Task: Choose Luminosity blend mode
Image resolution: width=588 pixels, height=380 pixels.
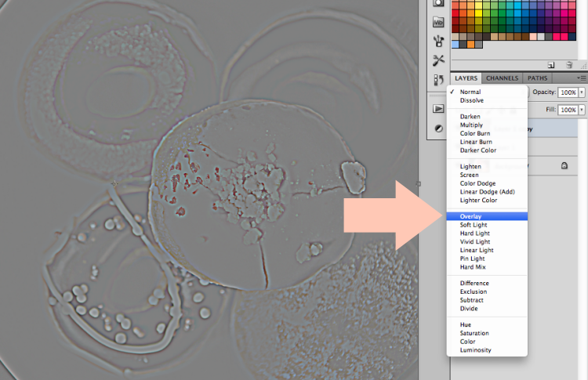Action: pos(487,350)
